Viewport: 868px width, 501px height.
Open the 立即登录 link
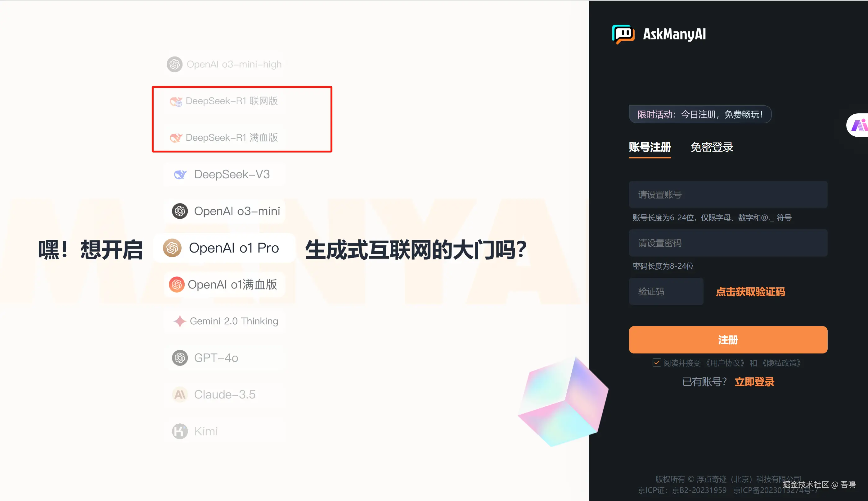(754, 382)
